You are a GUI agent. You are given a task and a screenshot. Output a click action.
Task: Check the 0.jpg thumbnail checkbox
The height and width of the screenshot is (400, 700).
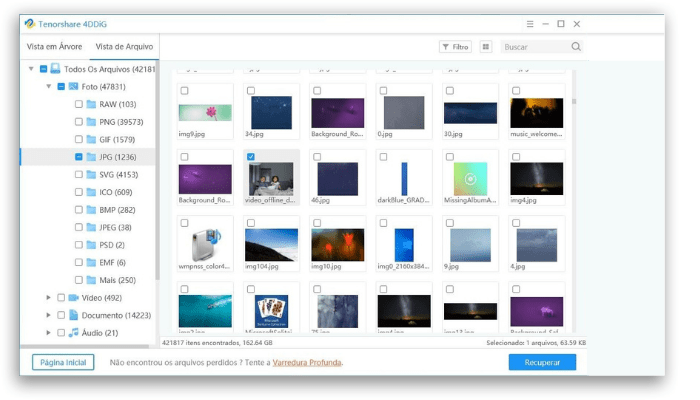point(383,91)
